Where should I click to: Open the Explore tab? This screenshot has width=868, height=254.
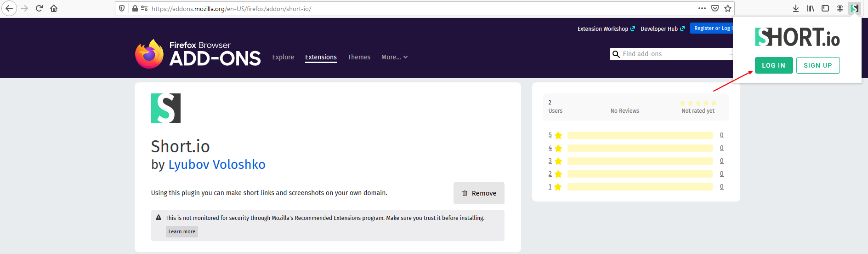point(283,57)
